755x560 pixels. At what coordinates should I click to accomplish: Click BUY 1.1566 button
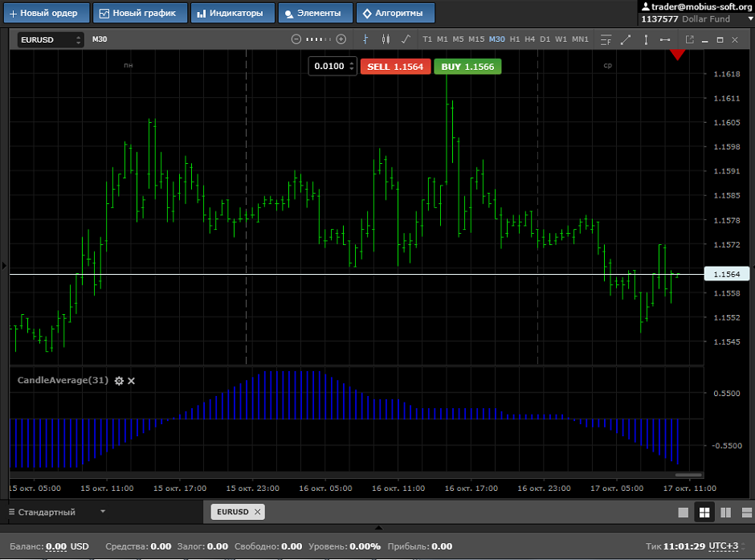pos(467,67)
